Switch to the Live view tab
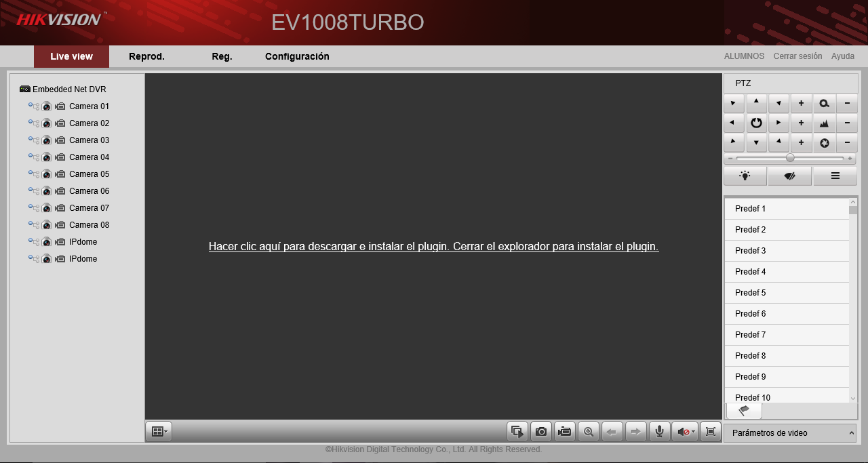This screenshot has height=463, width=868. [x=71, y=56]
